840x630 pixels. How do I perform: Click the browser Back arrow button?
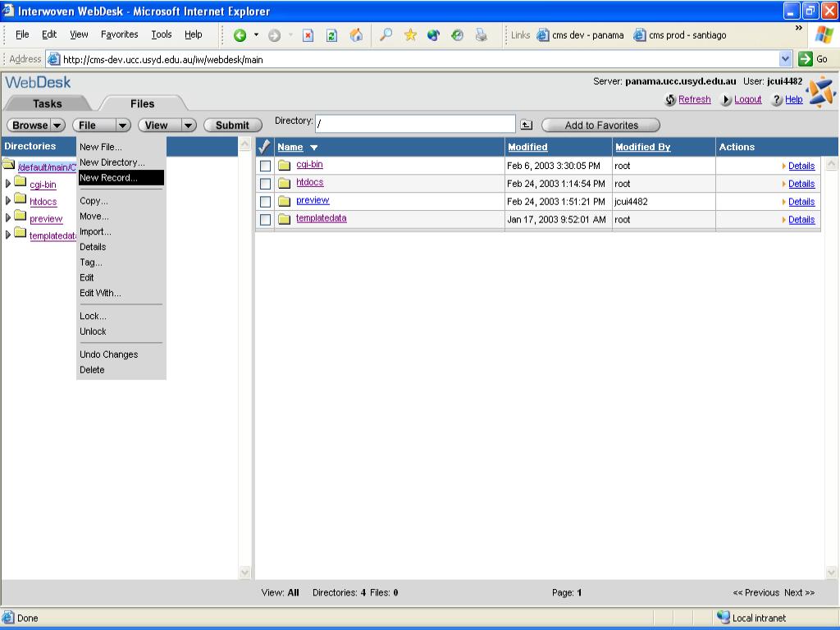coord(240,35)
